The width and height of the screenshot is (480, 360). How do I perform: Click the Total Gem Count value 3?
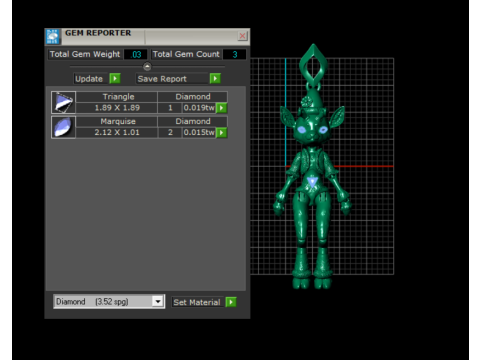[234, 54]
